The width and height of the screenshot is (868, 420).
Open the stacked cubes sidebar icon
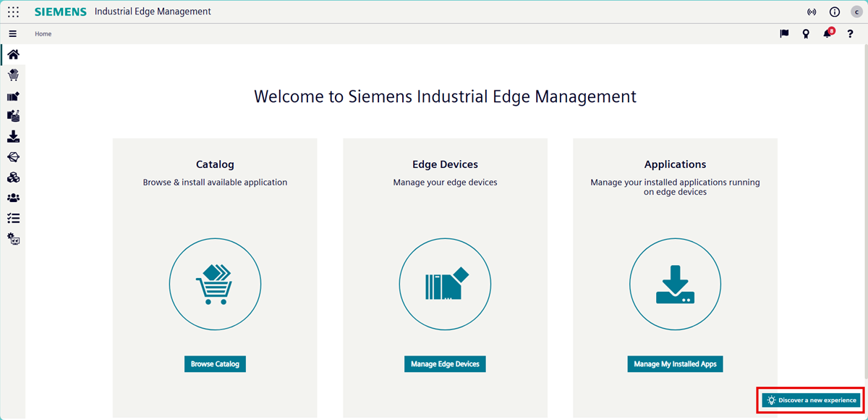point(13,177)
